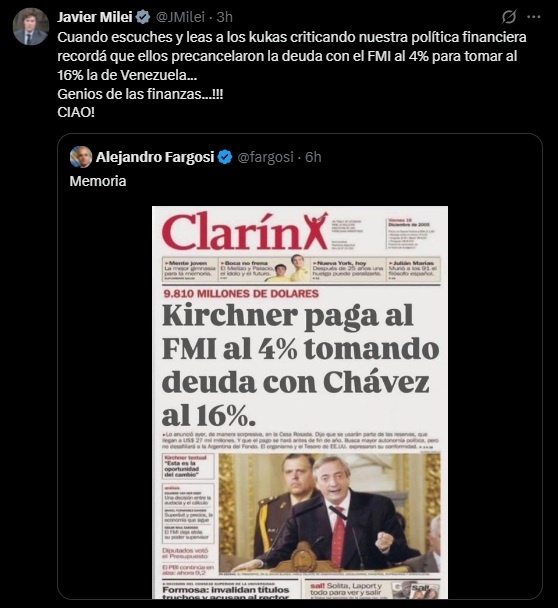Click the quoted post's "Memoria" text

[x=98, y=181]
